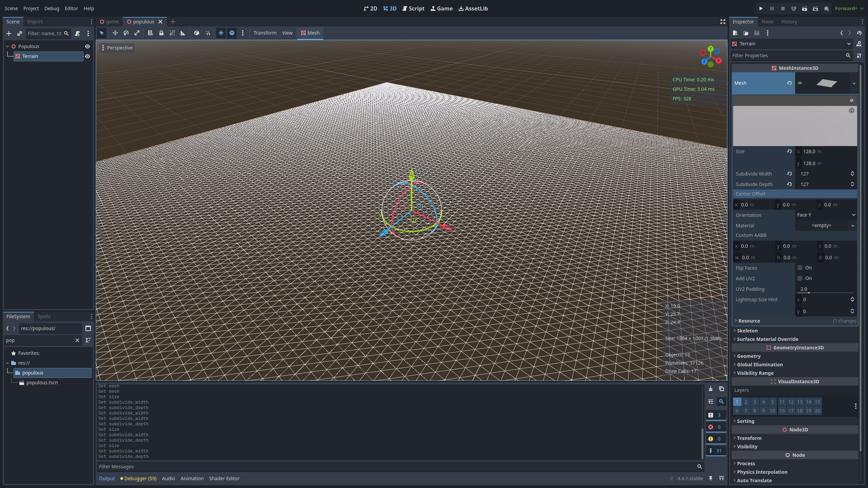Switch to the Script workspace
This screenshot has height=488, width=868.
(x=413, y=8)
